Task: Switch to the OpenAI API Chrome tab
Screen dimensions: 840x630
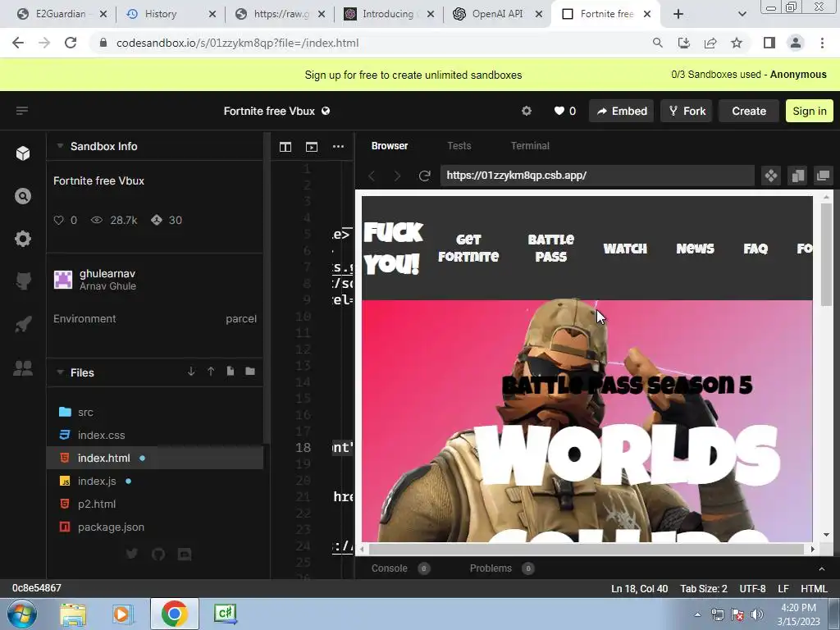Action: [498, 14]
